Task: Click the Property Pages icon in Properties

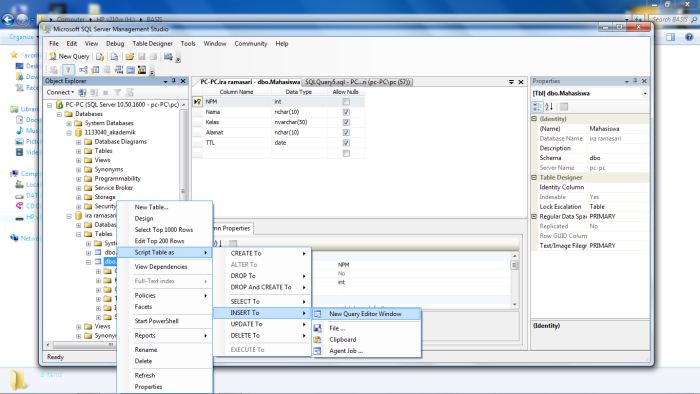Action: point(564,107)
